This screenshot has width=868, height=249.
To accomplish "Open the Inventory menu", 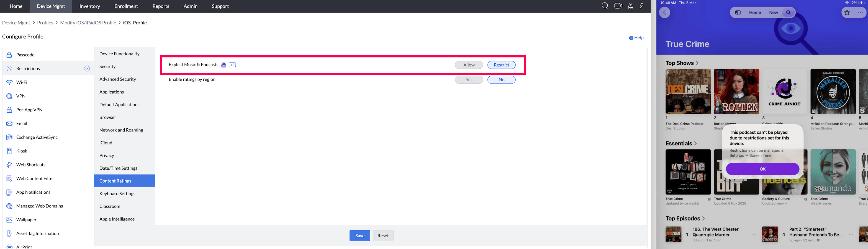I will pyautogui.click(x=90, y=6).
